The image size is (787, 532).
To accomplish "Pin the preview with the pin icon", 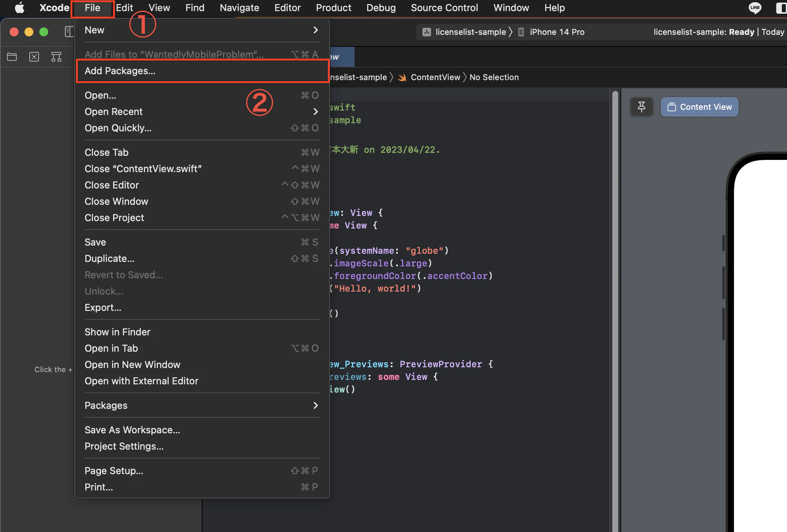I will pos(642,107).
